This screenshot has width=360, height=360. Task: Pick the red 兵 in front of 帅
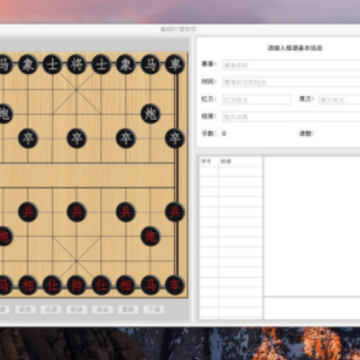[77, 212]
